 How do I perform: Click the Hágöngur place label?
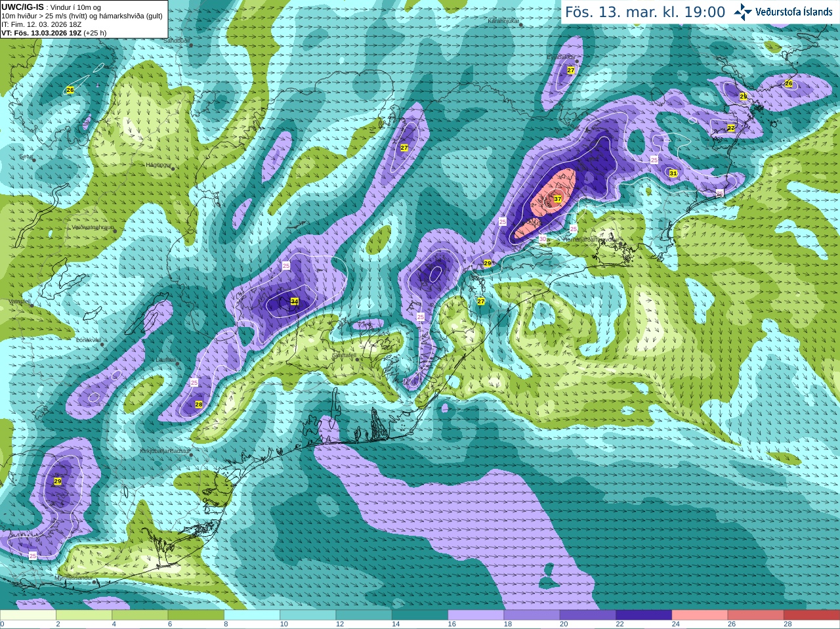tap(158, 165)
